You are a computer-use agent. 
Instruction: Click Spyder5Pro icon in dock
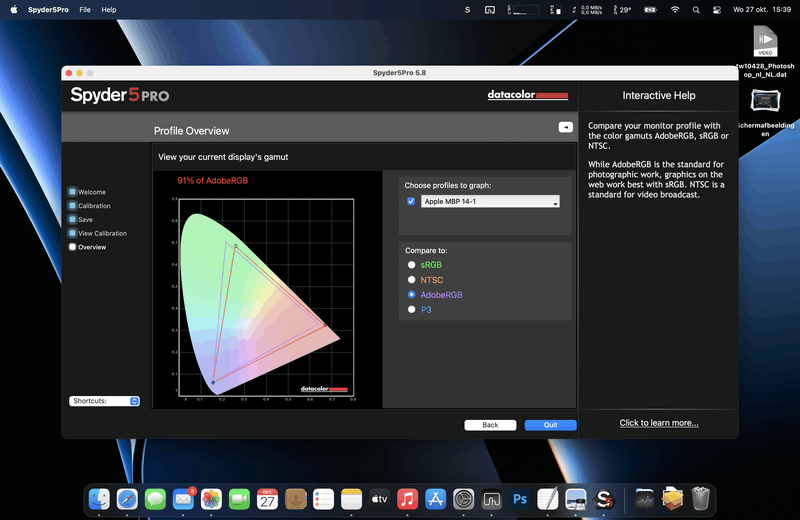click(604, 499)
